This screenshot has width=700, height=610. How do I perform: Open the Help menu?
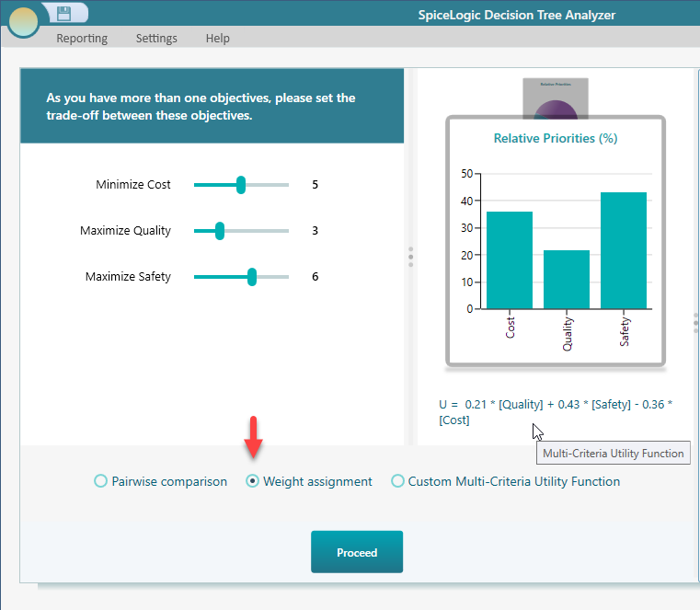point(218,39)
